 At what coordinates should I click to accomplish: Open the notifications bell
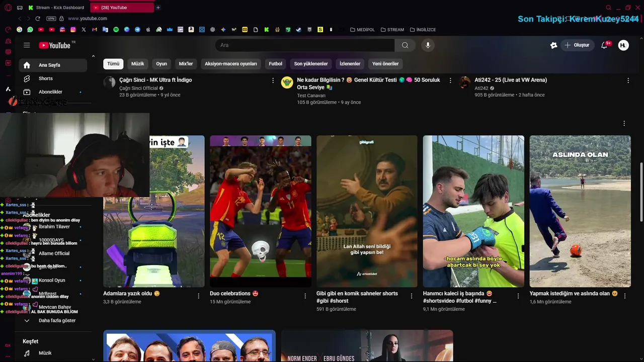[x=605, y=45]
